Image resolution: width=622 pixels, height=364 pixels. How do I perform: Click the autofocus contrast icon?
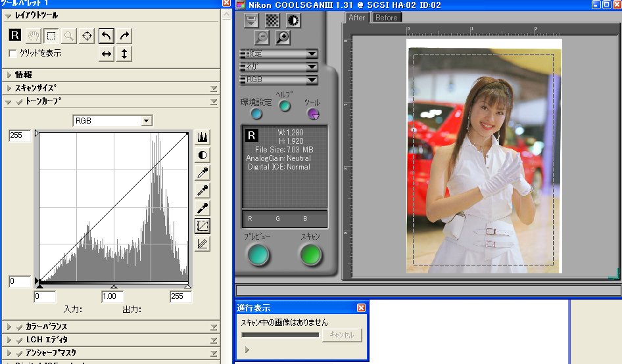point(293,20)
